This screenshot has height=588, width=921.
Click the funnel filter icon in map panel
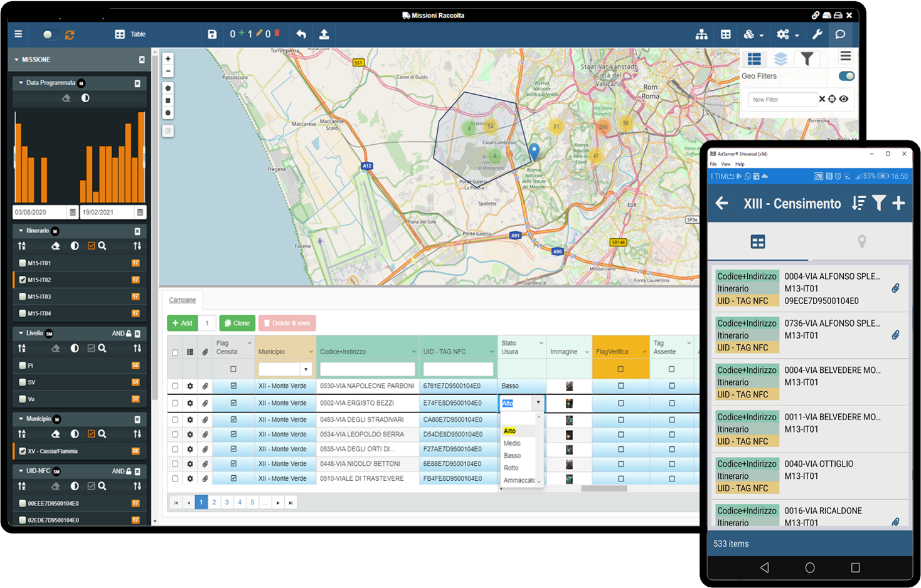[x=807, y=59]
